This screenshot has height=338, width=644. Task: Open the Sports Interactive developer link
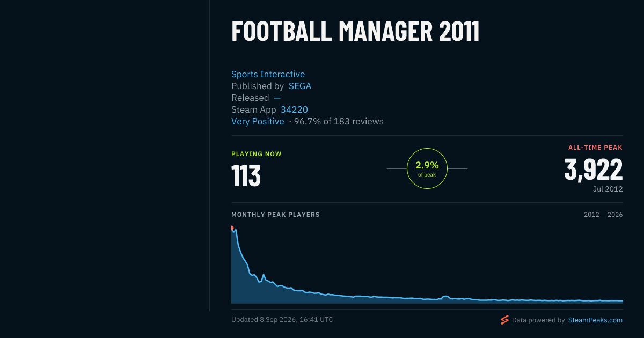[268, 74]
